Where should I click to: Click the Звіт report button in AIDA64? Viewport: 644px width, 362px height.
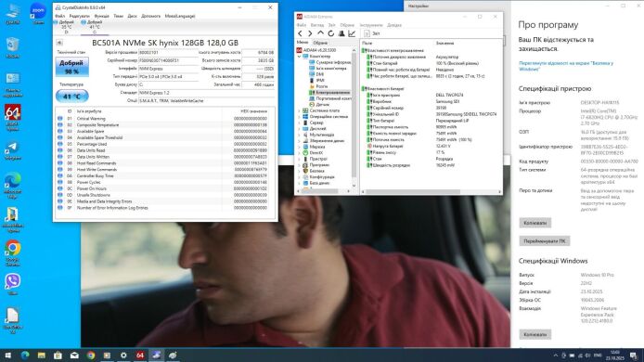pos(372,33)
